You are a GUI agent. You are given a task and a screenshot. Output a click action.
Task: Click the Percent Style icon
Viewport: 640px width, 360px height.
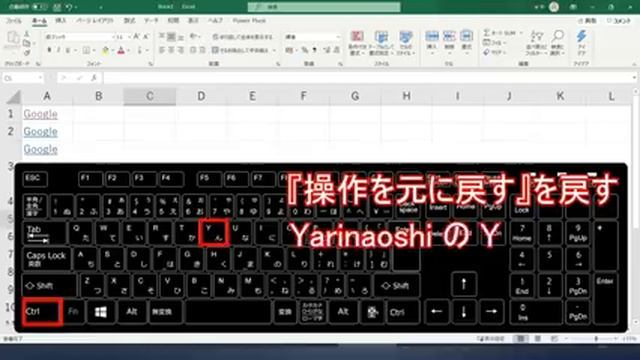coord(304,50)
